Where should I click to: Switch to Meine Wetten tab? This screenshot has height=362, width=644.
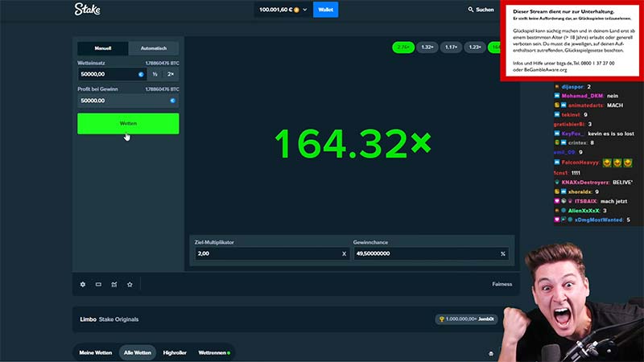point(96,352)
